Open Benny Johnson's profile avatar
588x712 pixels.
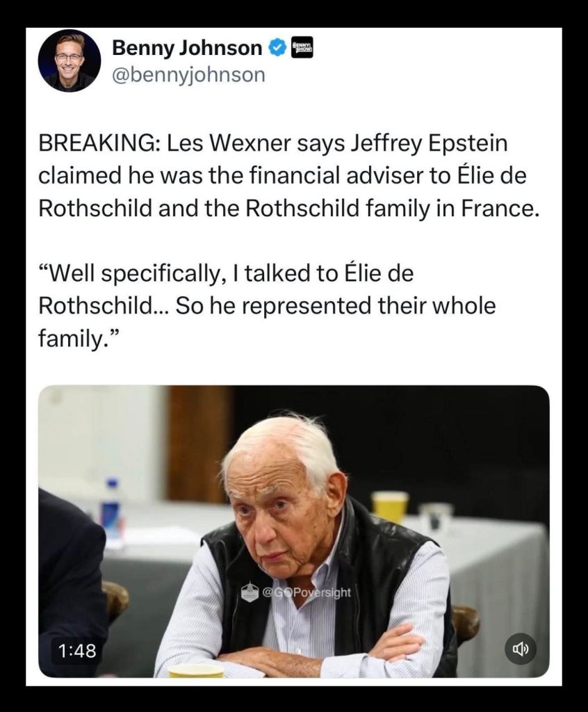pos(70,60)
